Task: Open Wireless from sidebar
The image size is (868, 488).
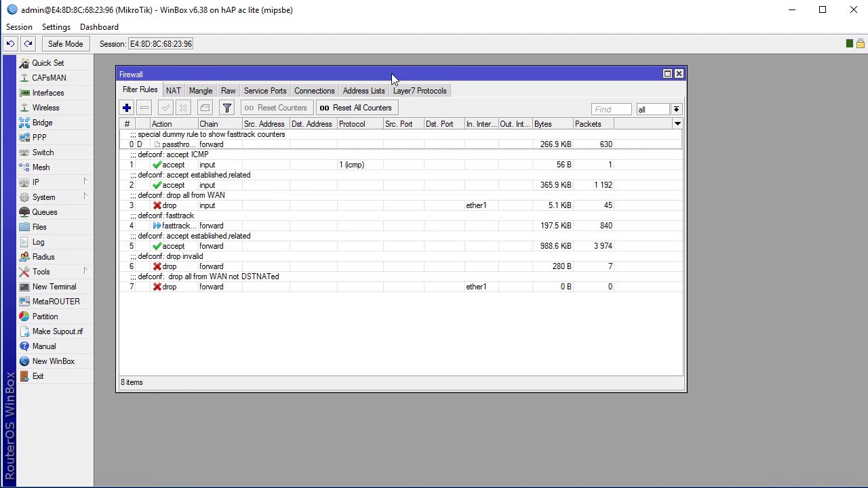Action: [x=55, y=108]
